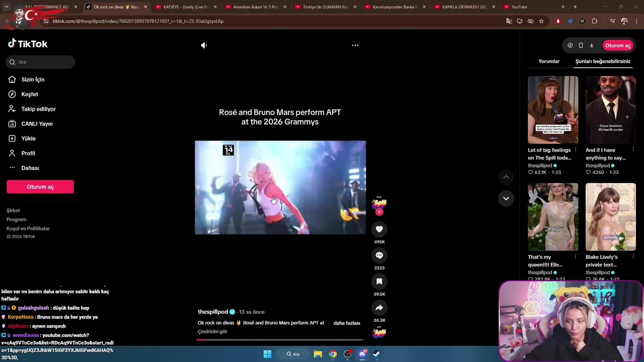Open Profil in sidebar
The height and width of the screenshot is (362, 644).
click(x=28, y=153)
